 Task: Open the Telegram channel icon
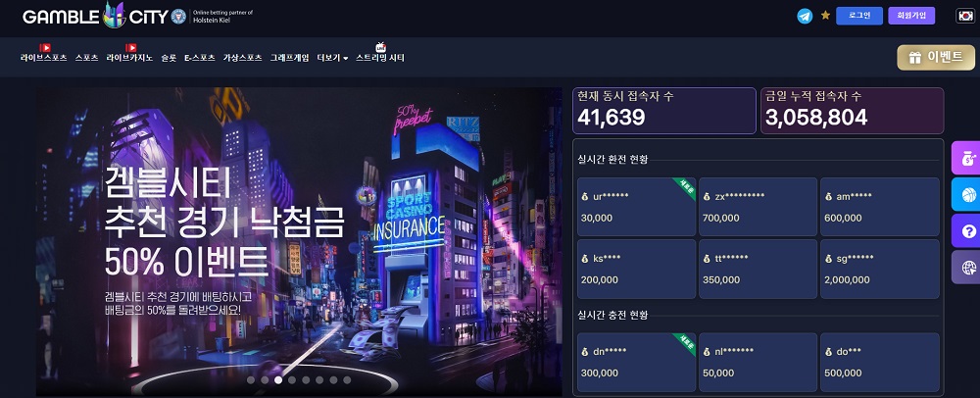coord(805,16)
